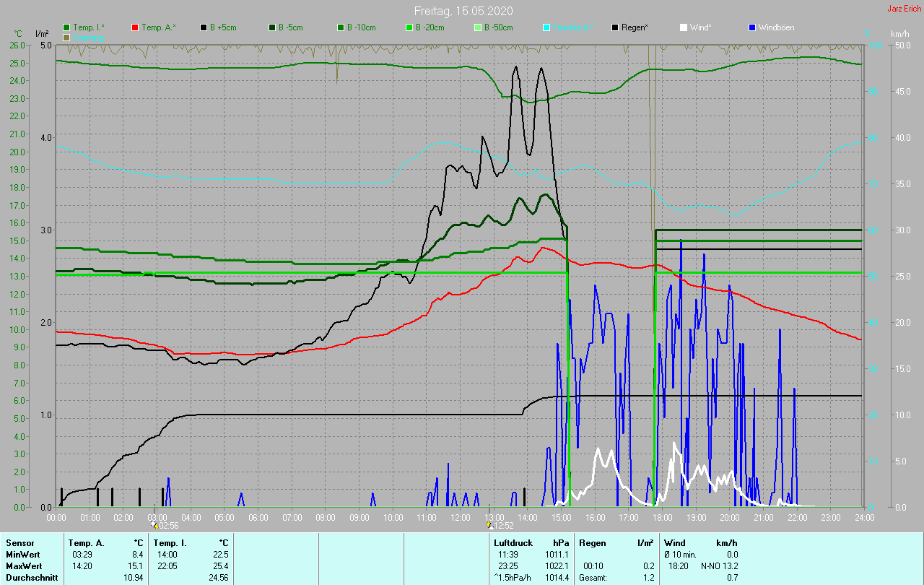The height and width of the screenshot is (585, 924).
Task: Select the white swatch beside Wind*
Action: click(x=684, y=27)
